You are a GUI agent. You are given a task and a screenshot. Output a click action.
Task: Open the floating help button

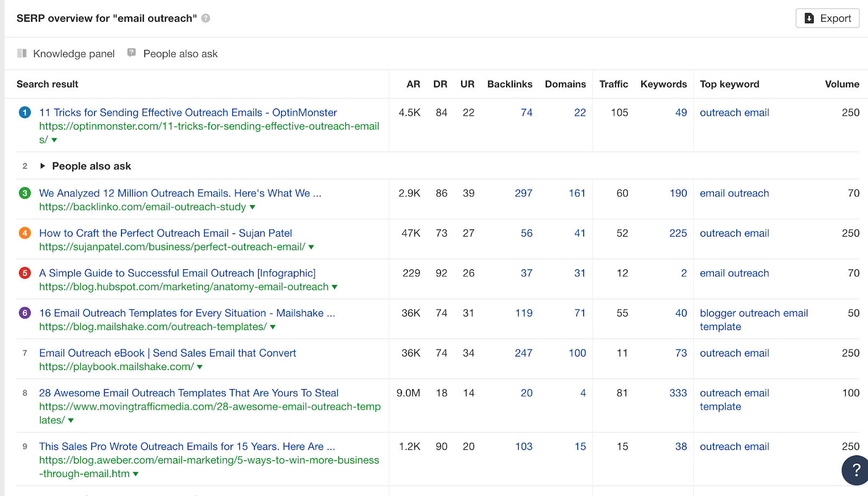pos(856,470)
